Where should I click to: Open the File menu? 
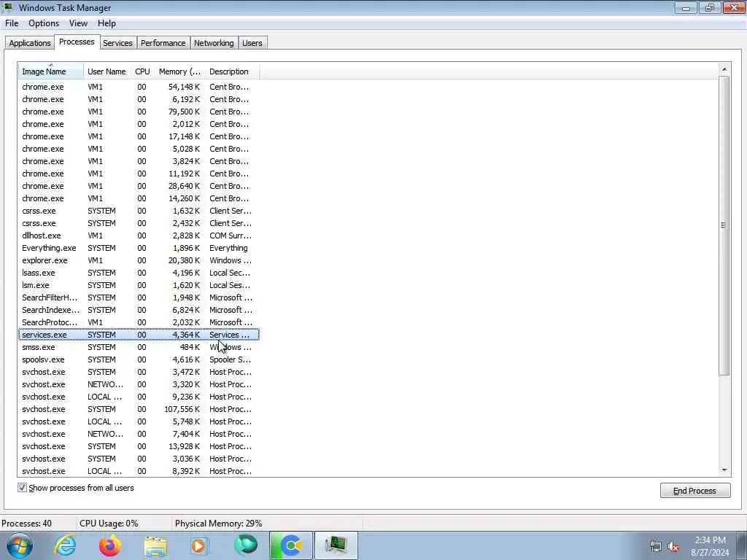[x=12, y=23]
